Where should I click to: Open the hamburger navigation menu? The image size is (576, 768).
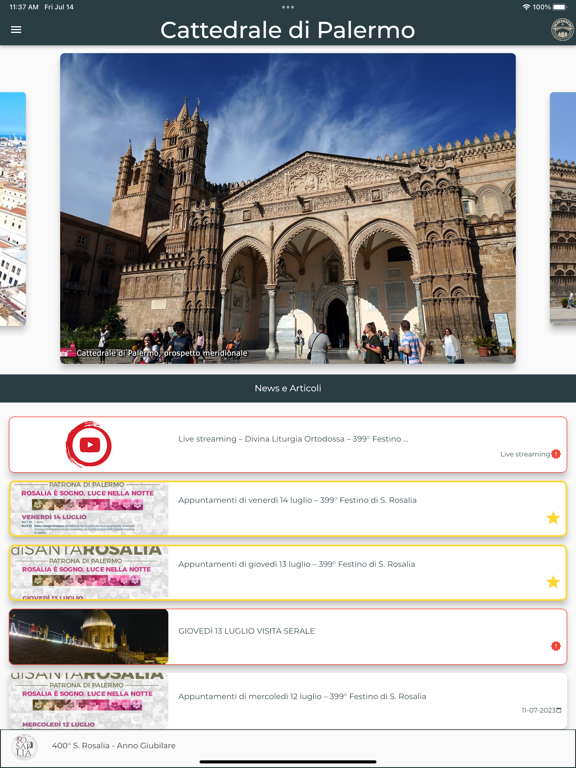(x=16, y=29)
